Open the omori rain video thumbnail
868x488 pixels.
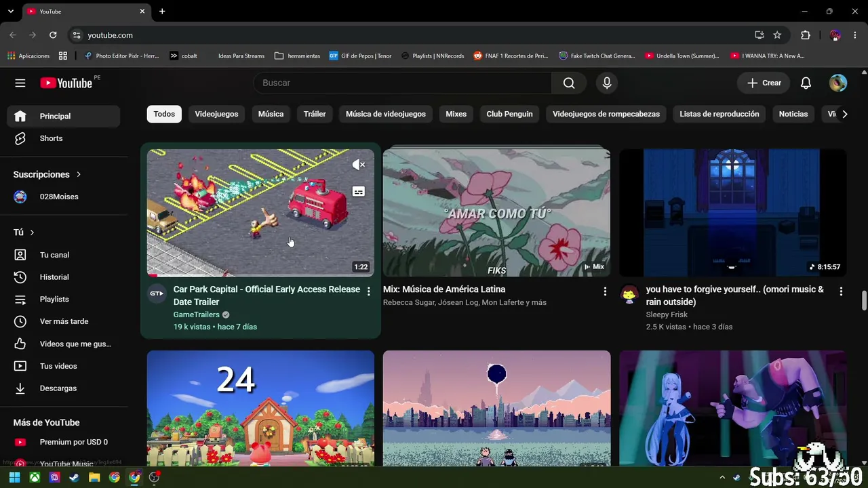(x=732, y=213)
